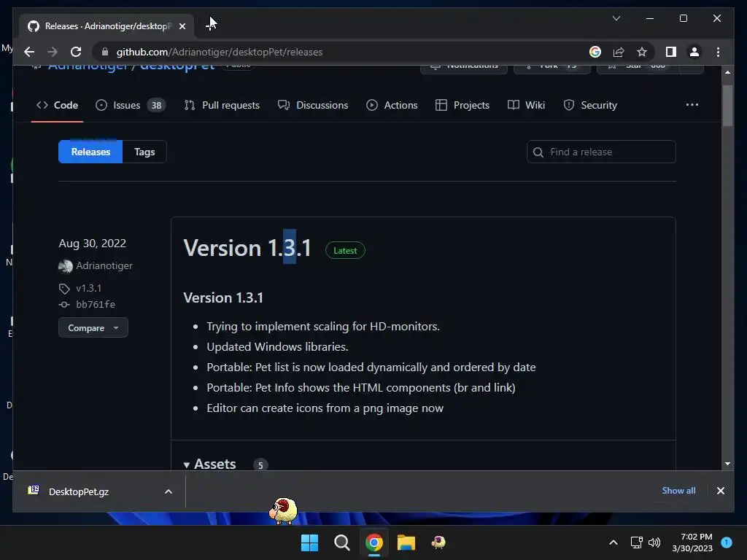Click the Aug 30, 2022 release date

click(x=92, y=244)
